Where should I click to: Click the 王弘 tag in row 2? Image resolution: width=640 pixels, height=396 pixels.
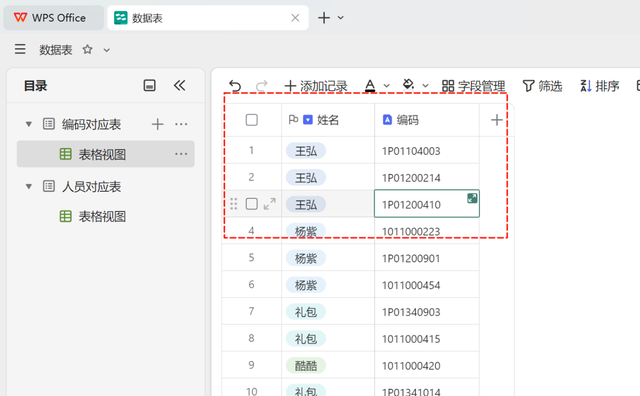click(x=306, y=178)
